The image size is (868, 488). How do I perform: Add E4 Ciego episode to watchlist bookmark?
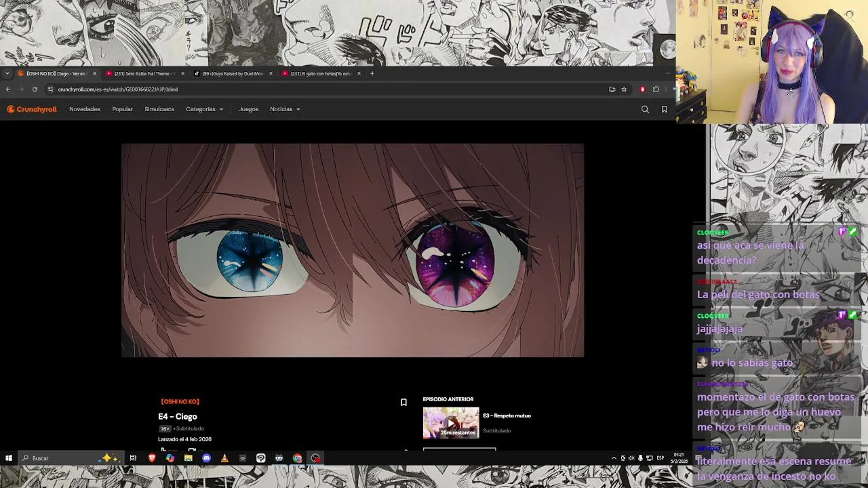click(403, 402)
